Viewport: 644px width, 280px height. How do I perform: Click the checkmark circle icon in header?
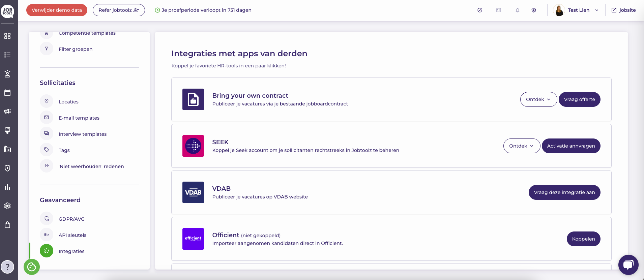click(x=480, y=10)
